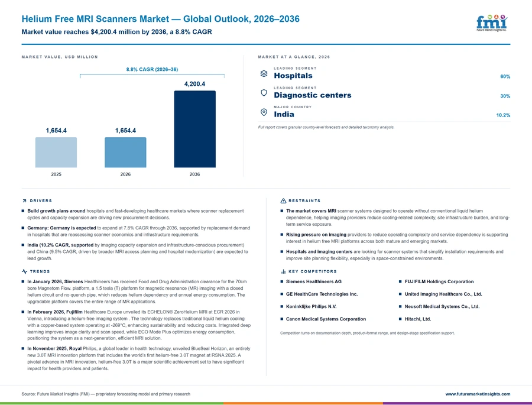Click the Build growth plans around driver bullet
Screen dimensions: 532x405
(136, 214)
